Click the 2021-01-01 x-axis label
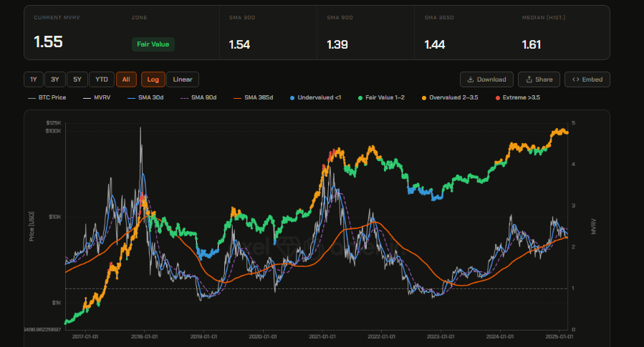Screen dimensions: 644x347 tap(322, 337)
